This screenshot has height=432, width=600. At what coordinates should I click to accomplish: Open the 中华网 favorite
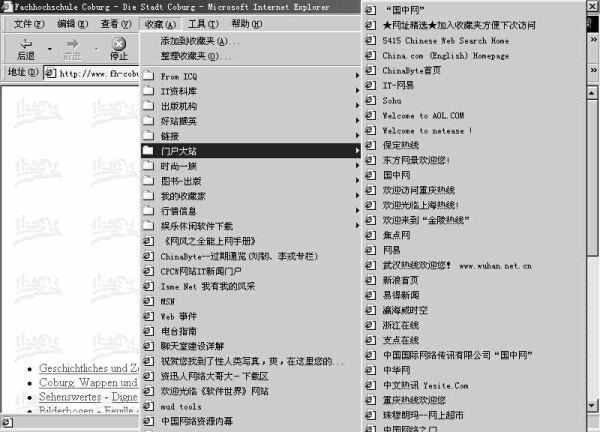click(474, 370)
